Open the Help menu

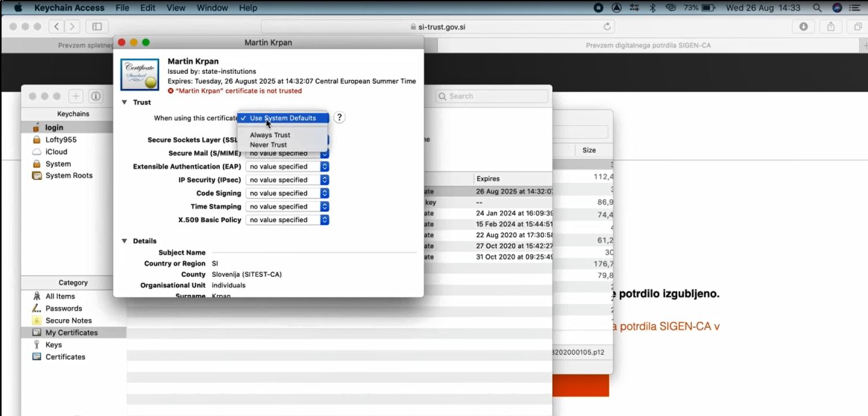tap(248, 8)
